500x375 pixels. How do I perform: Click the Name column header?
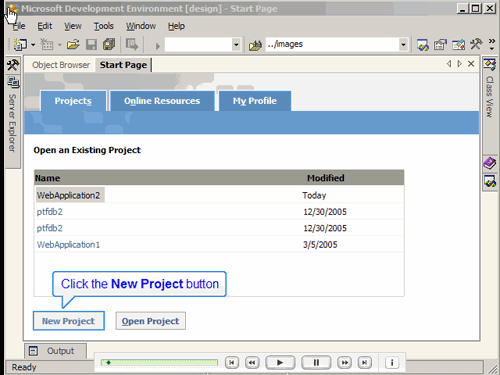click(47, 178)
